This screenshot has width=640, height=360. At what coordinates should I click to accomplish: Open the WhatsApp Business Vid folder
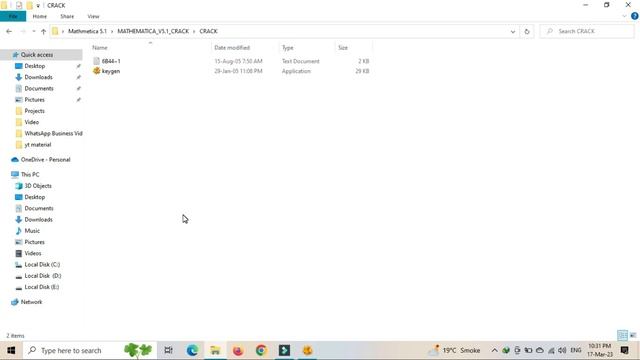pyautogui.click(x=53, y=133)
